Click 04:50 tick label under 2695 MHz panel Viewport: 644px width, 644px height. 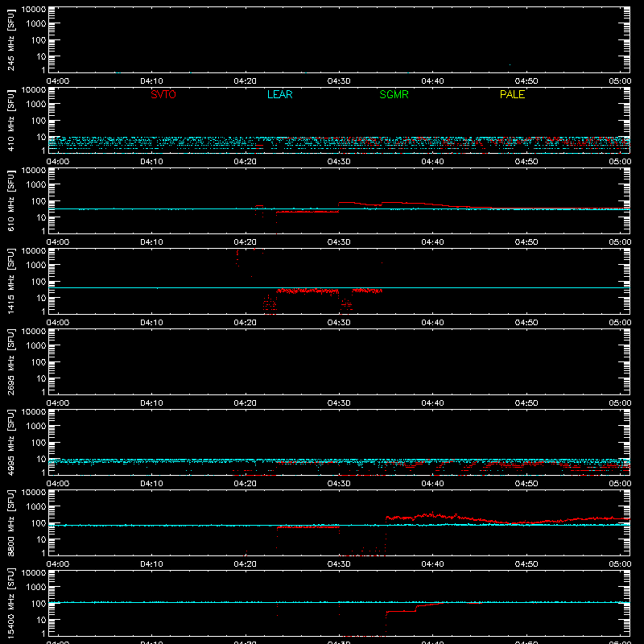pyautogui.click(x=526, y=403)
